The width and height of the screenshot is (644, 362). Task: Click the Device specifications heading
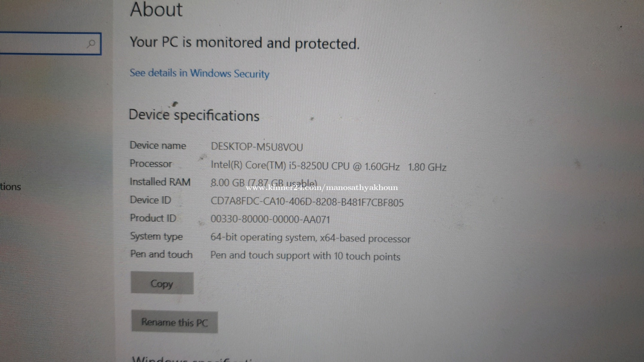(x=194, y=115)
